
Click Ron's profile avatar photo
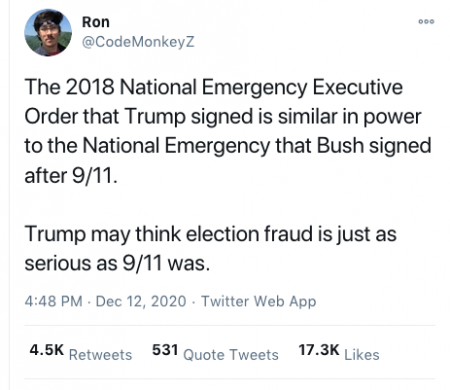point(48,33)
